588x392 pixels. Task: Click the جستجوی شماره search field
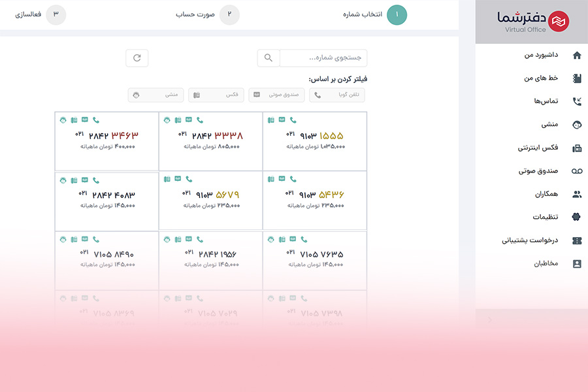pos(323,58)
